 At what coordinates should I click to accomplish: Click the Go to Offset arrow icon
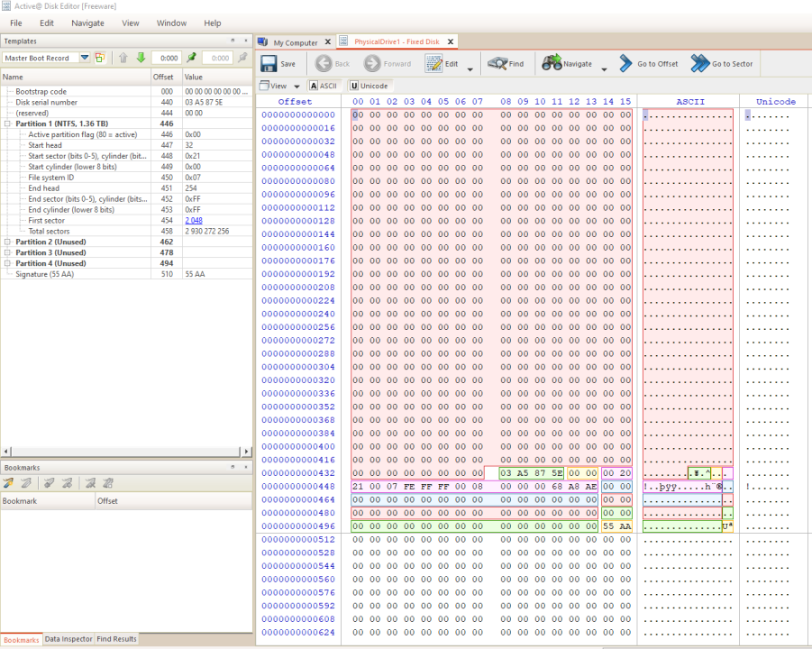[625, 64]
